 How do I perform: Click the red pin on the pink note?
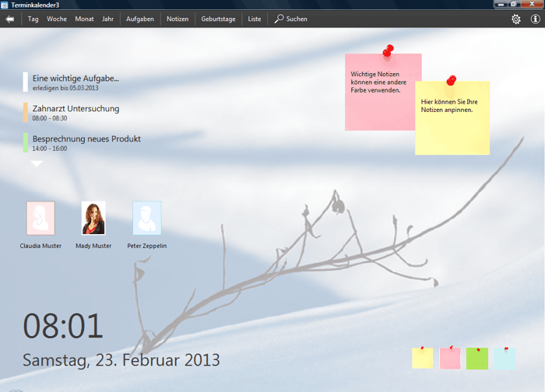[x=388, y=51]
